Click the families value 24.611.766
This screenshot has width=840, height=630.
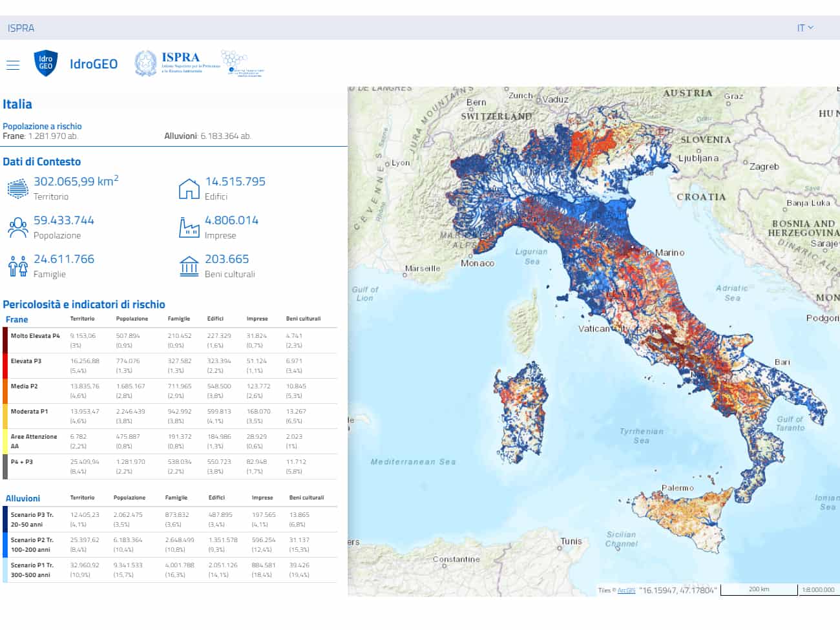point(64,259)
